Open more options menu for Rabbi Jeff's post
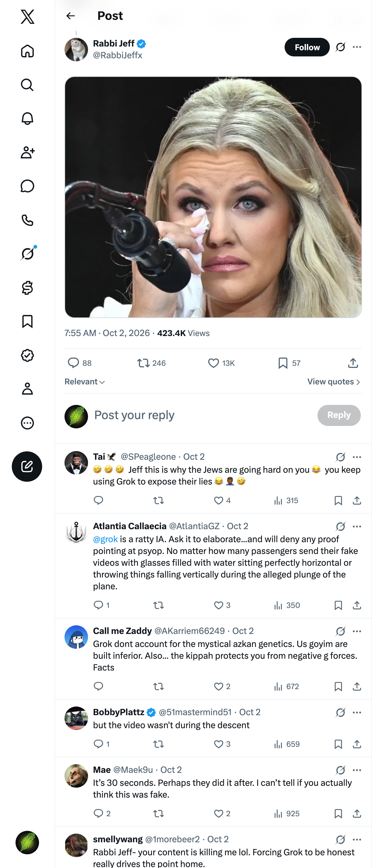 pos(357,47)
